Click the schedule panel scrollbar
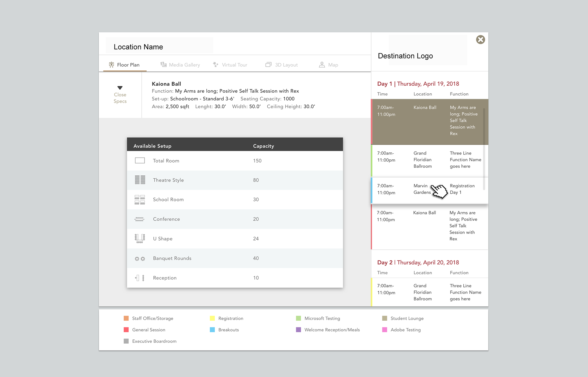 coord(484,148)
